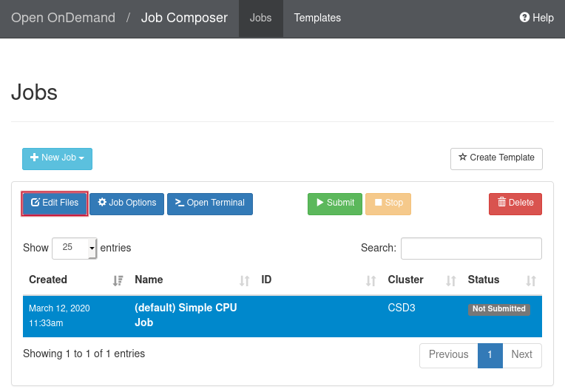Open Help in the top navbar
This screenshot has width=565, height=392.
pos(536,18)
